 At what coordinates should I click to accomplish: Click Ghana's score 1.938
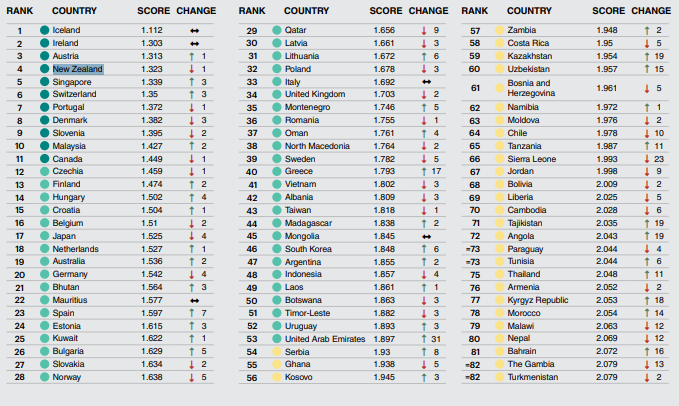(x=384, y=364)
